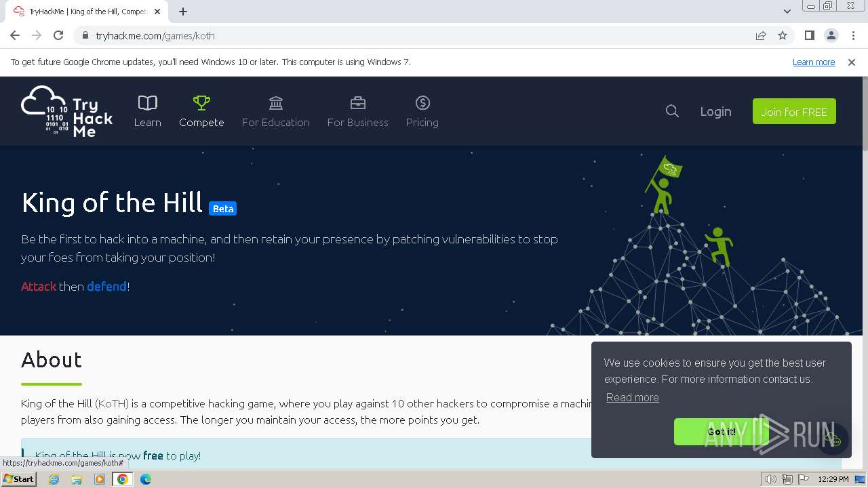The width and height of the screenshot is (868, 488).
Task: Open Chrome profile avatar icon
Action: coord(831,35)
